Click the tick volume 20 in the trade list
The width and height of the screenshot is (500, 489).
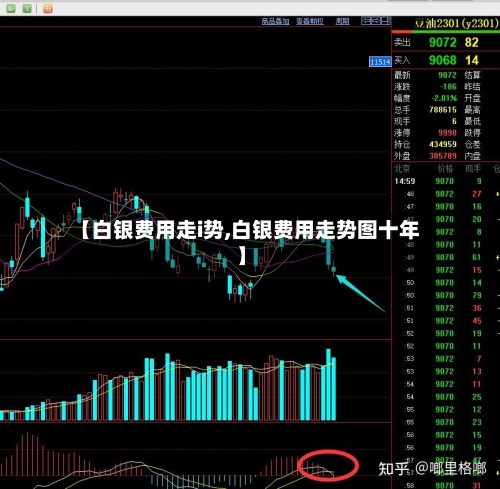(x=477, y=219)
